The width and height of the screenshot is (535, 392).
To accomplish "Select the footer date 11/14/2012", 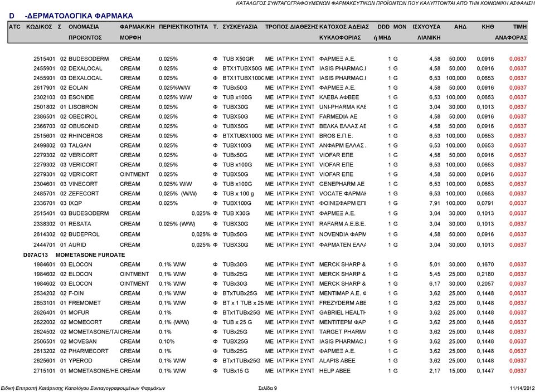I will coord(522,388).
